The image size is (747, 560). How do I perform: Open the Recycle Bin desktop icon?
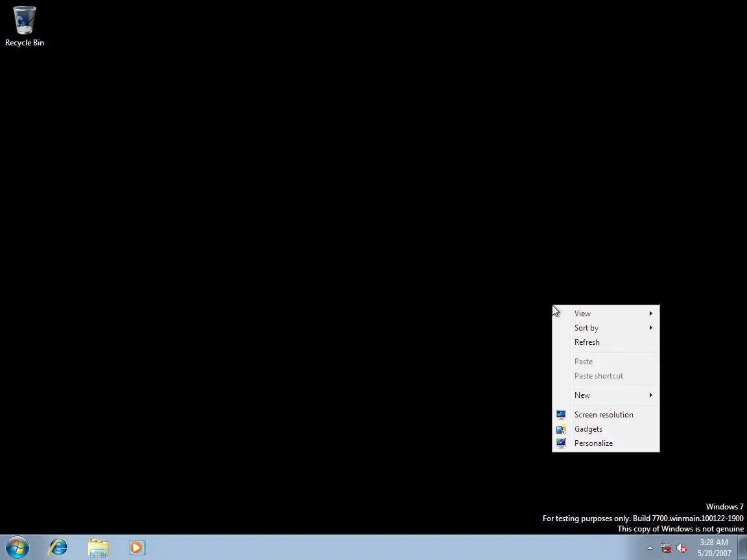coord(24,26)
